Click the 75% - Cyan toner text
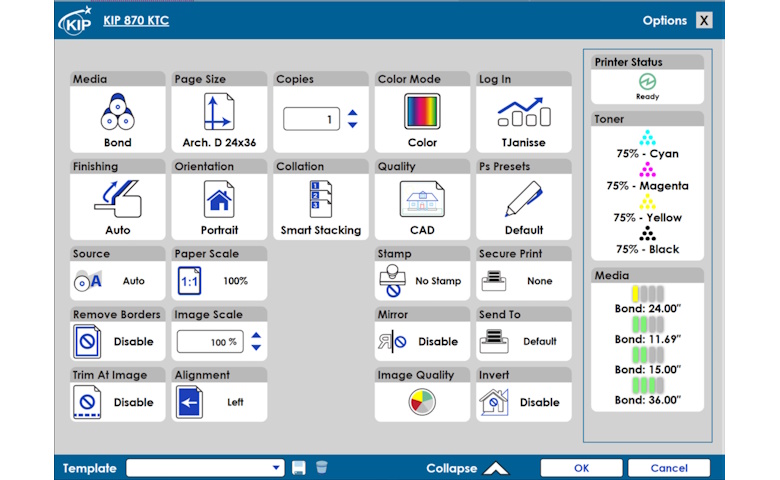 (x=647, y=154)
